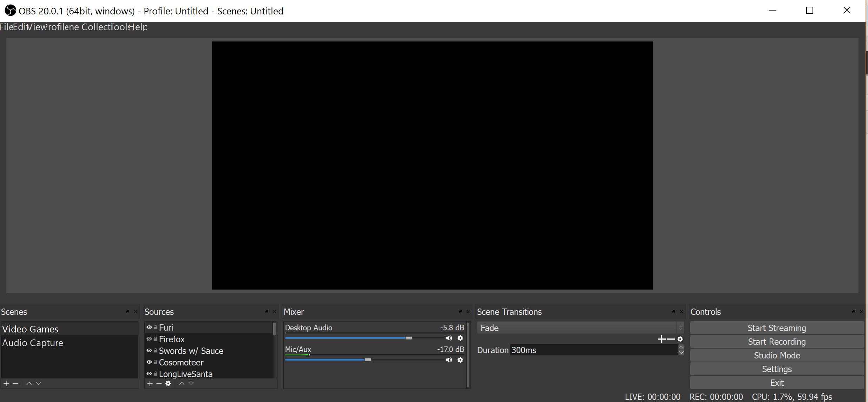Increase transition duration with up arrow
Viewport: 868px width, 402px height.
coord(681,347)
